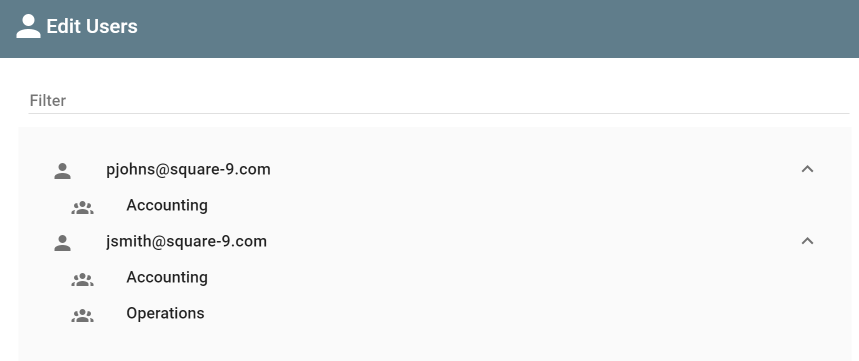Click blank space between jsmith email and its chevron
859x361 pixels.
(x=531, y=242)
